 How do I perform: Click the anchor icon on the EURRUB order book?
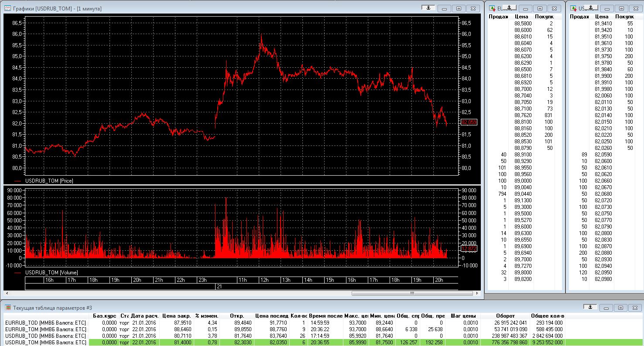pyautogui.click(x=509, y=8)
